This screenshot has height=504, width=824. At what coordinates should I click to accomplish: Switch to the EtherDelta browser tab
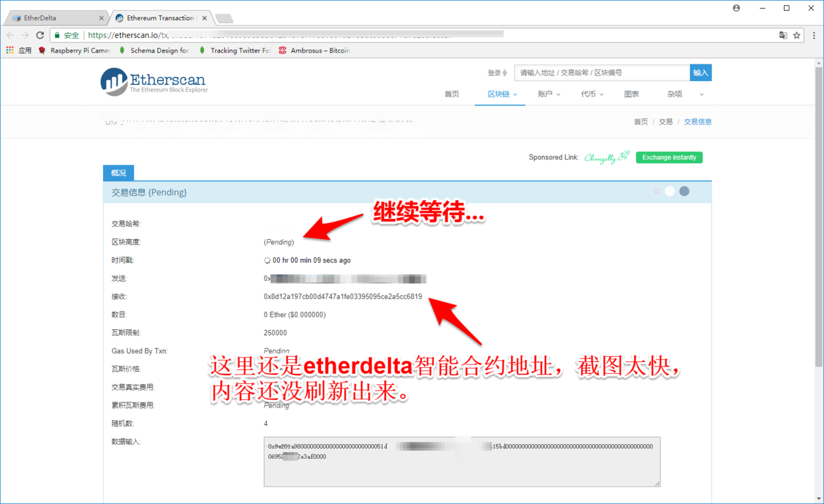(55, 18)
